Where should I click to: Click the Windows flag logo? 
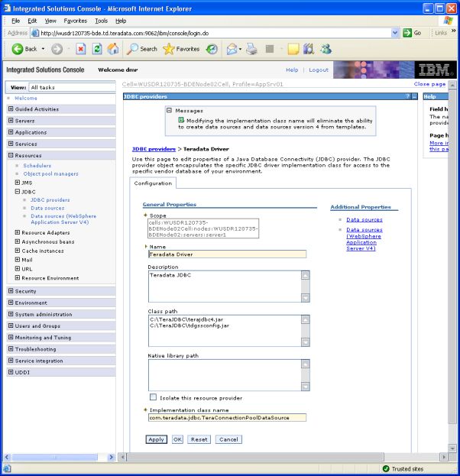pyautogui.click(x=448, y=21)
